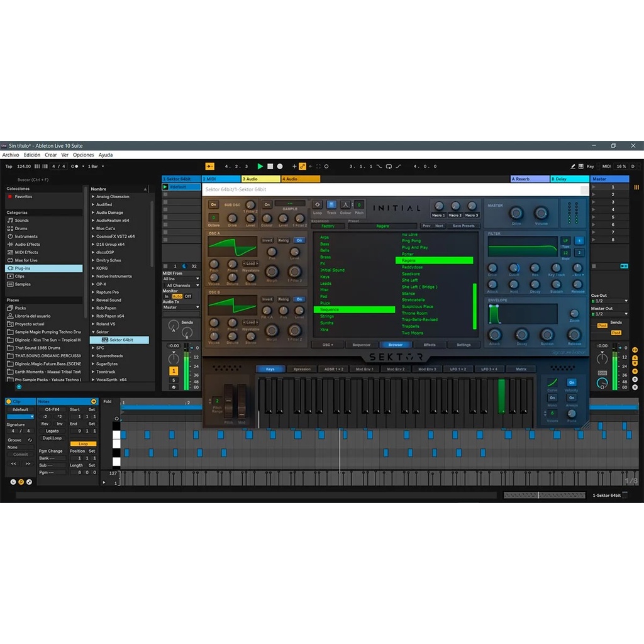Open the Ayuda menu
Screen dimensions: 644x644
106,155
